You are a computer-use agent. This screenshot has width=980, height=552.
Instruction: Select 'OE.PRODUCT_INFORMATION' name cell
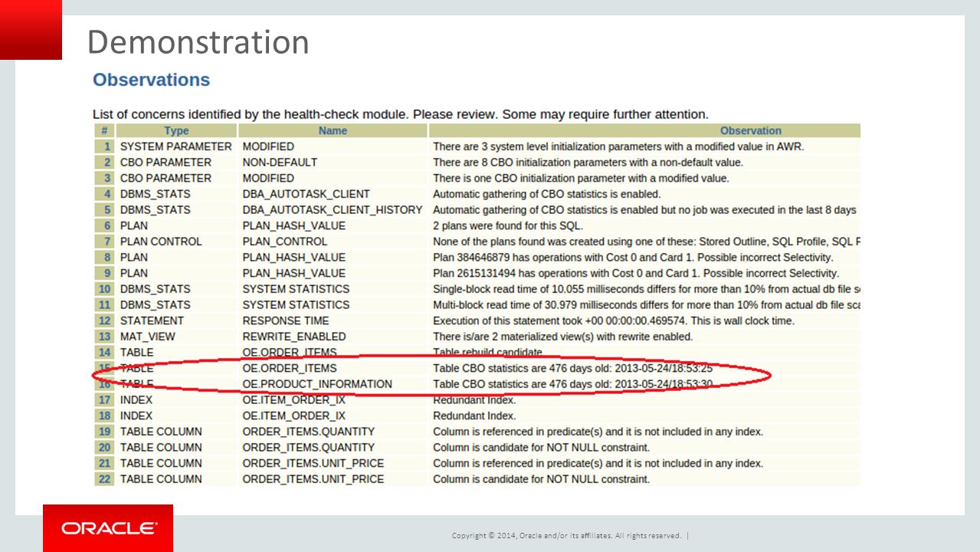[333, 384]
